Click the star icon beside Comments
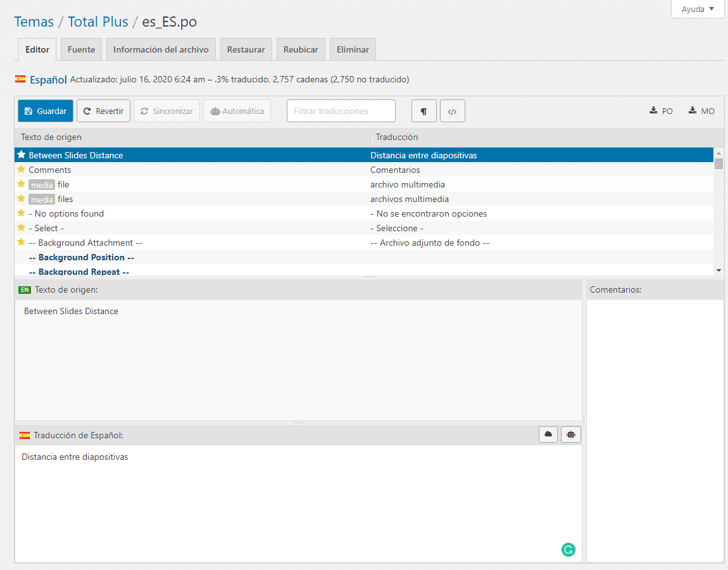The image size is (728, 570). click(x=21, y=169)
